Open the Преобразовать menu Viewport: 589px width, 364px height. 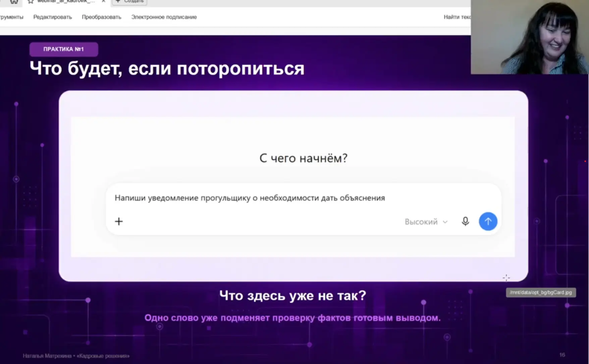click(102, 17)
